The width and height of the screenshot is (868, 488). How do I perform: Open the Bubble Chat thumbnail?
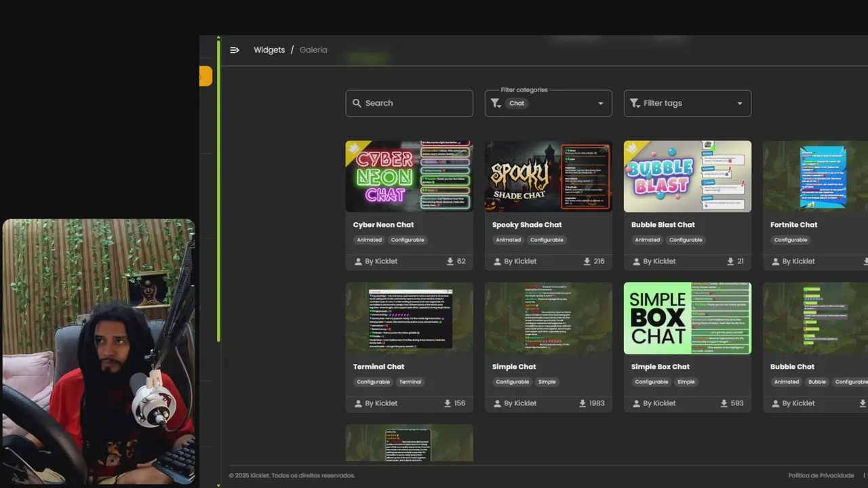coord(815,318)
